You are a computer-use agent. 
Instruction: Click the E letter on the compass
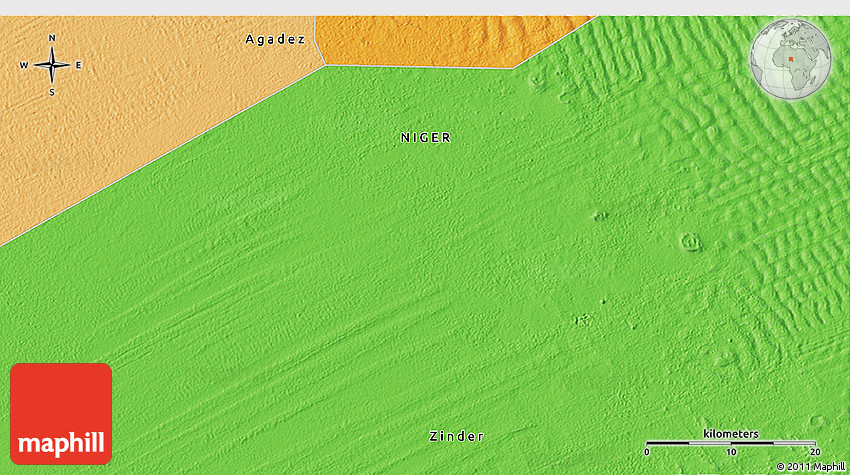(79, 65)
